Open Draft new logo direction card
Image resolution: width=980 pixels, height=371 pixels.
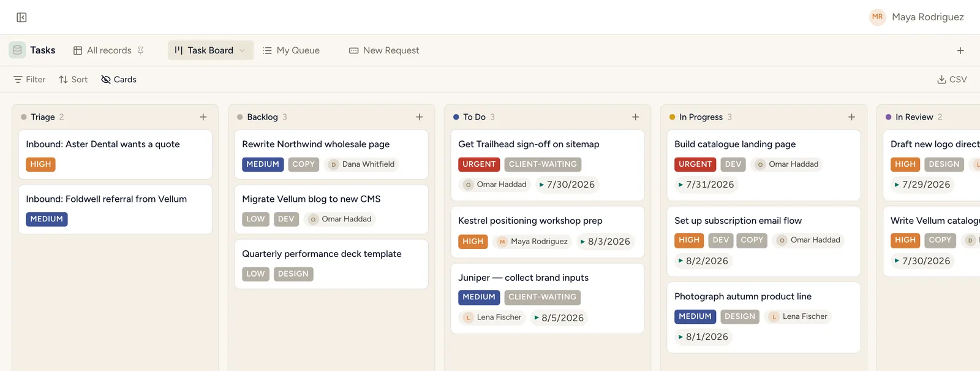point(932,166)
